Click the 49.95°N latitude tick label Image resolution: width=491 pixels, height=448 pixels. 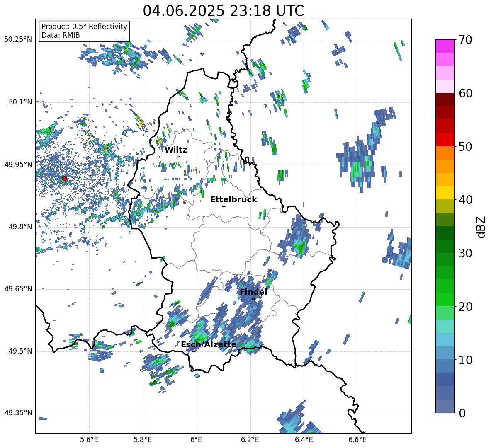click(x=18, y=165)
